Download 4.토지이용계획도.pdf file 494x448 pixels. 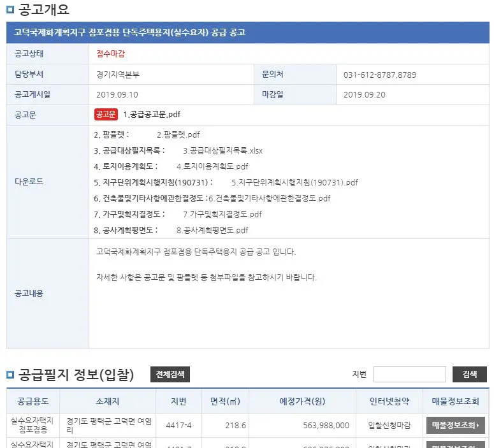point(212,166)
